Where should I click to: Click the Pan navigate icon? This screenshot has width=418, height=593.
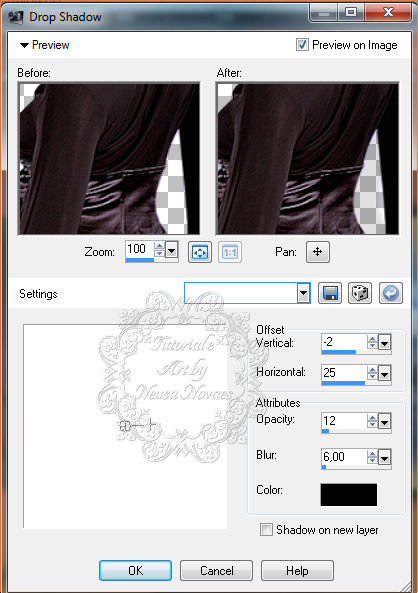point(318,252)
